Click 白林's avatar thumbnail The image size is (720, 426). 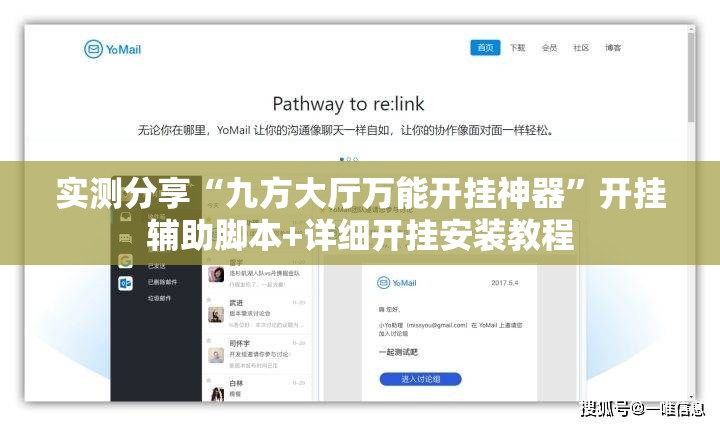coord(217,394)
